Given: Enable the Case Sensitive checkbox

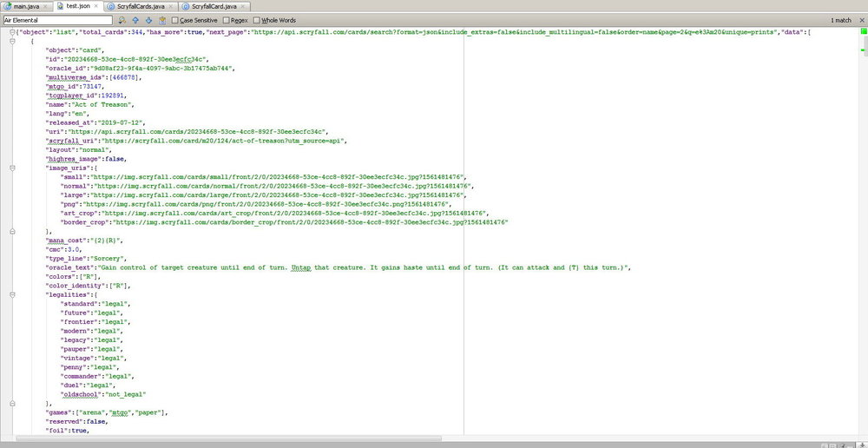Looking at the screenshot, I should point(175,20).
